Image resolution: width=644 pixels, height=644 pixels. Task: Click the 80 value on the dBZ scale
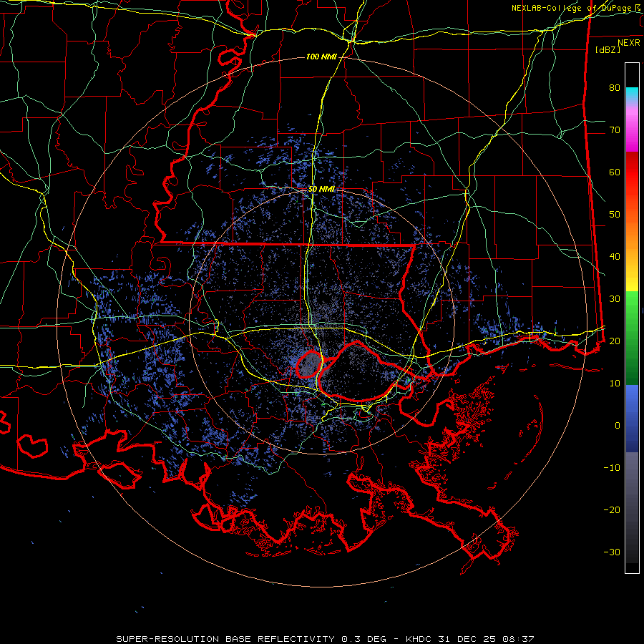[615, 88]
